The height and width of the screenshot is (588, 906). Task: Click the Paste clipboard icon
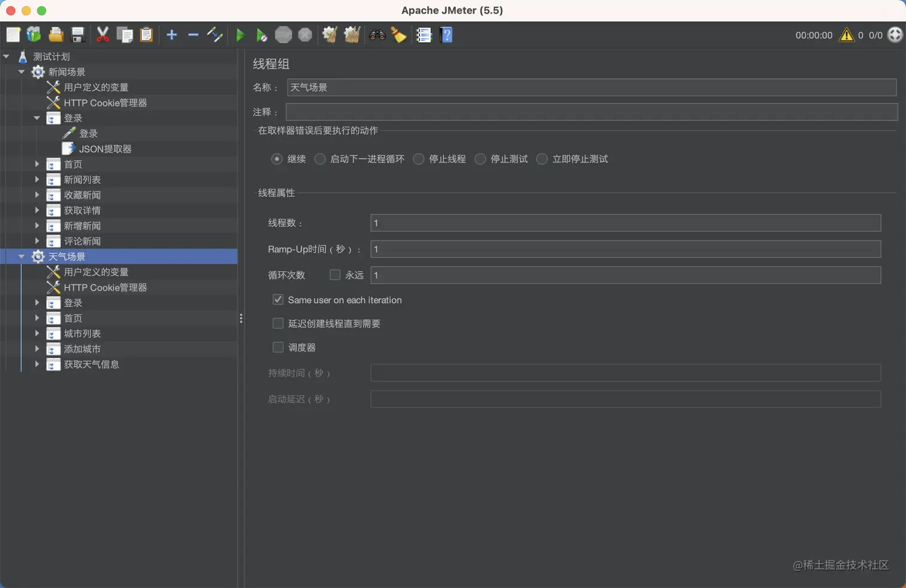point(146,35)
